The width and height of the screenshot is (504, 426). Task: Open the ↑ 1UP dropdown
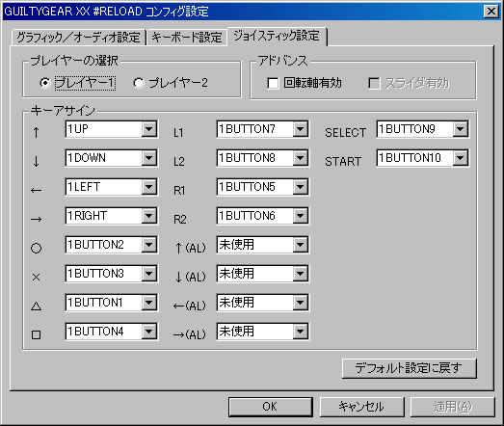(111, 129)
